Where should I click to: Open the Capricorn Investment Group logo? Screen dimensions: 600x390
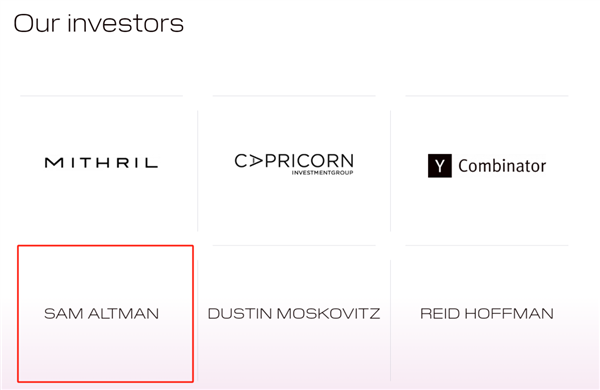click(x=294, y=164)
